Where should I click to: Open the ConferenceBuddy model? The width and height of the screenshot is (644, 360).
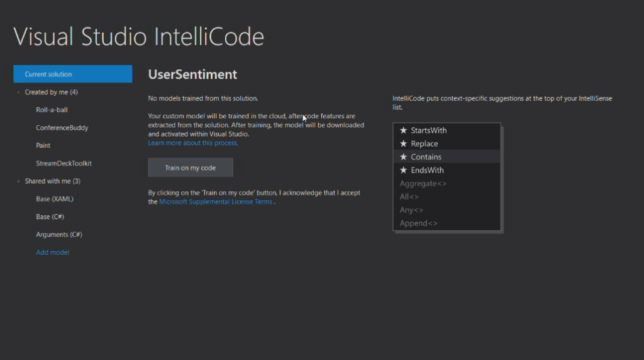[x=62, y=128]
